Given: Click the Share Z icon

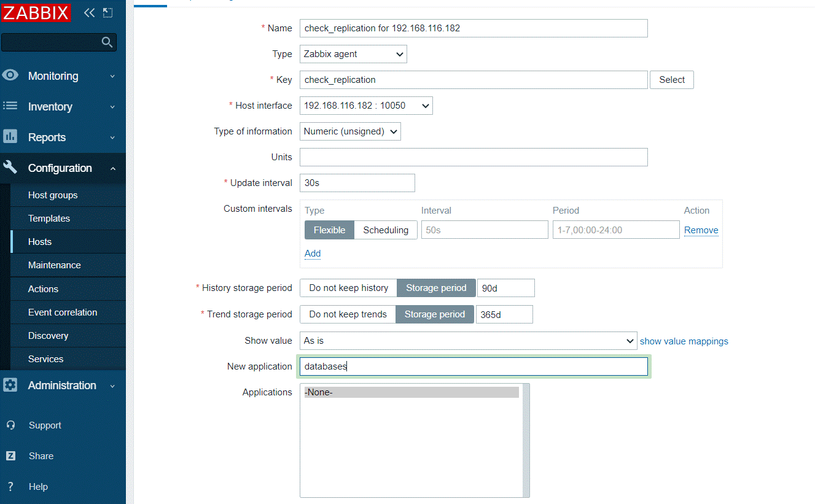Looking at the screenshot, I should (10, 456).
